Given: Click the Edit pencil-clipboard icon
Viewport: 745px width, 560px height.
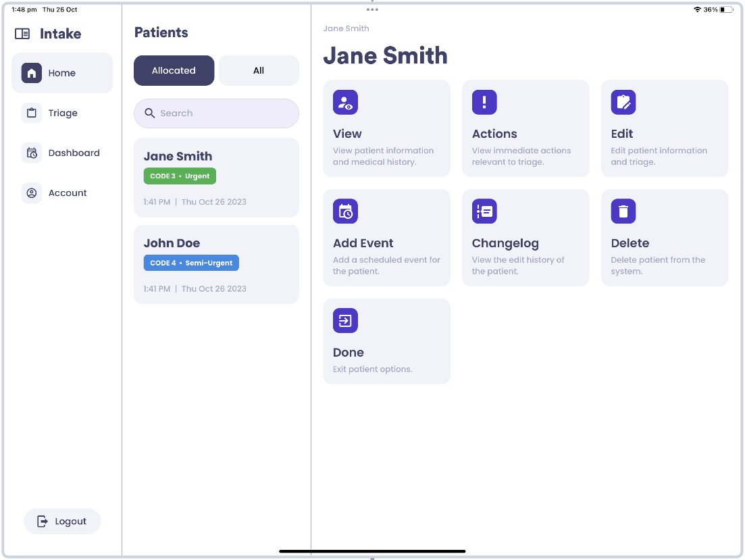Looking at the screenshot, I should point(623,102).
